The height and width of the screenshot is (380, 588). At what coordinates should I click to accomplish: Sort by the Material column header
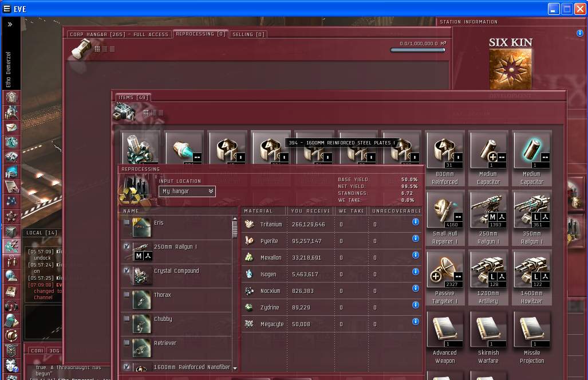point(263,211)
